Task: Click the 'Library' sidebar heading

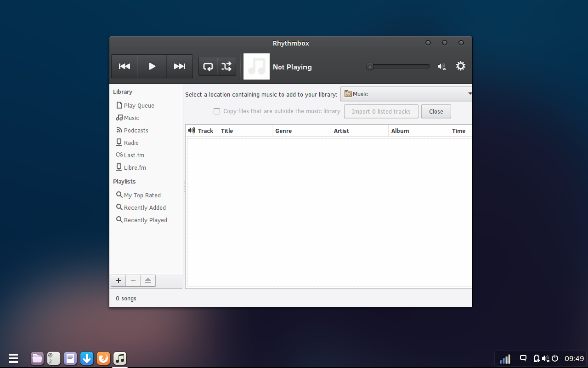Action: click(x=123, y=92)
